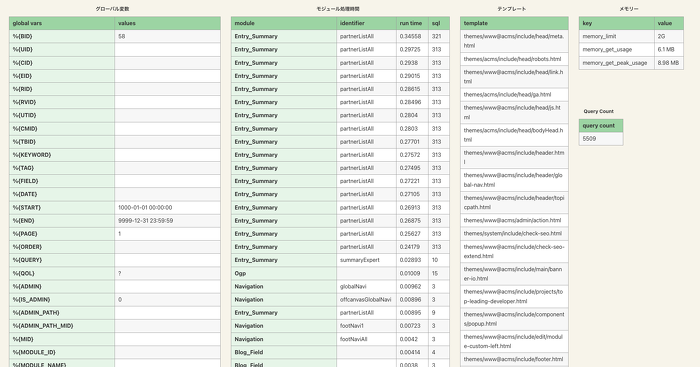Click the 'run time' column header
The image size is (700, 367).
click(x=412, y=23)
